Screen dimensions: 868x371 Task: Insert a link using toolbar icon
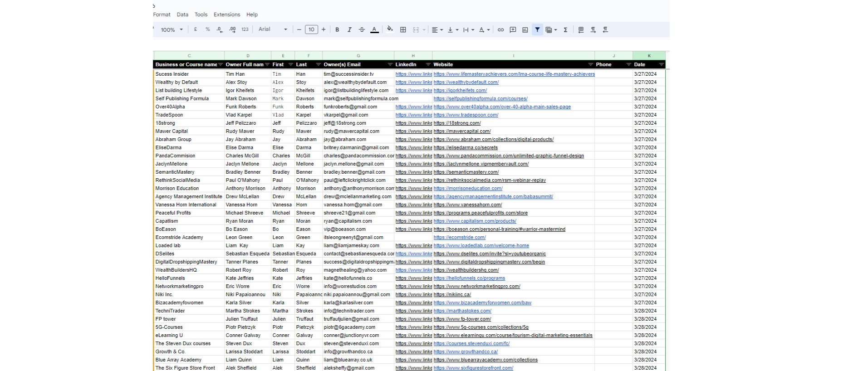tap(500, 29)
